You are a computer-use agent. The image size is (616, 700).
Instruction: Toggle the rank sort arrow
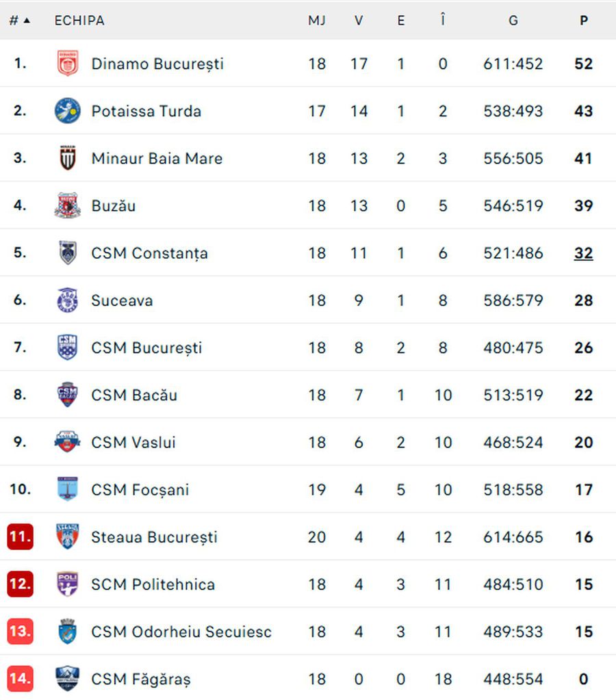click(26, 20)
